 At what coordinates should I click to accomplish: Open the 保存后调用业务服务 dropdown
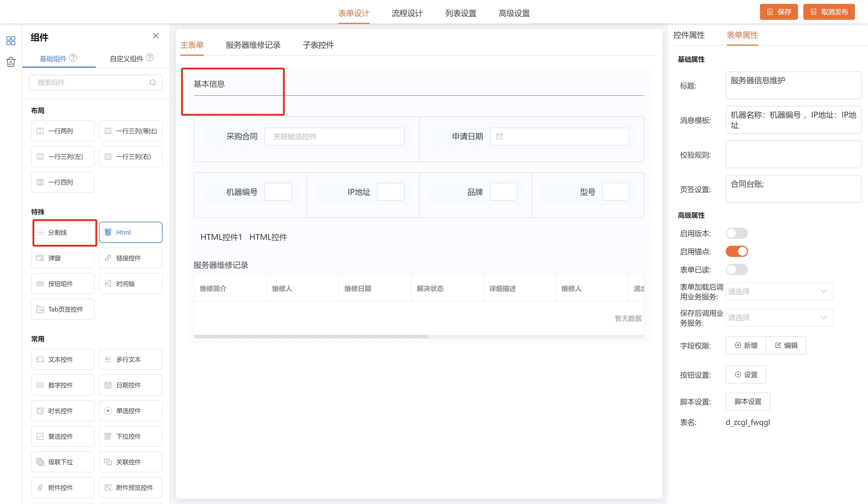point(779,318)
